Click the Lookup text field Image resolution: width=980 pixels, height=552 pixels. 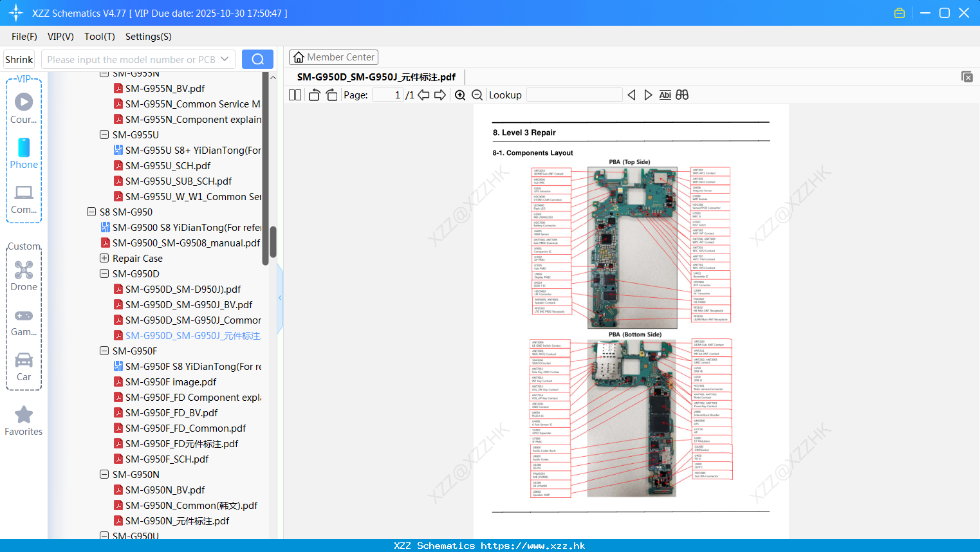[x=575, y=95]
